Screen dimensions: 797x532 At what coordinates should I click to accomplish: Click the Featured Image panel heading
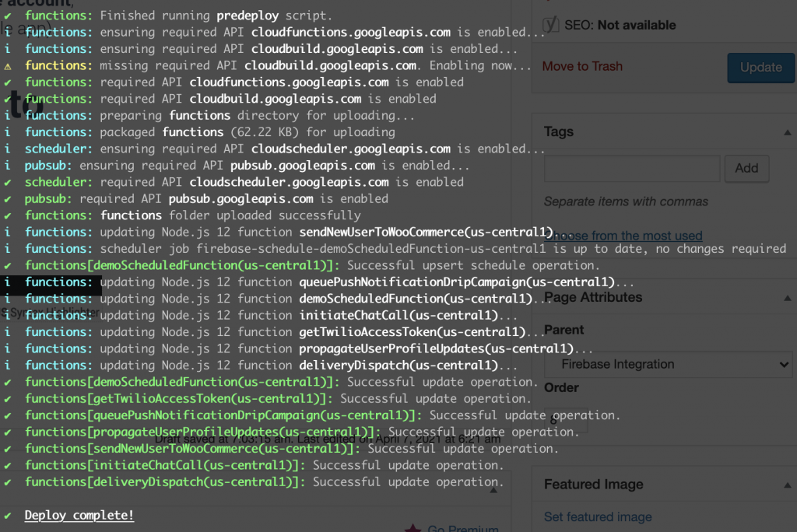[594, 484]
